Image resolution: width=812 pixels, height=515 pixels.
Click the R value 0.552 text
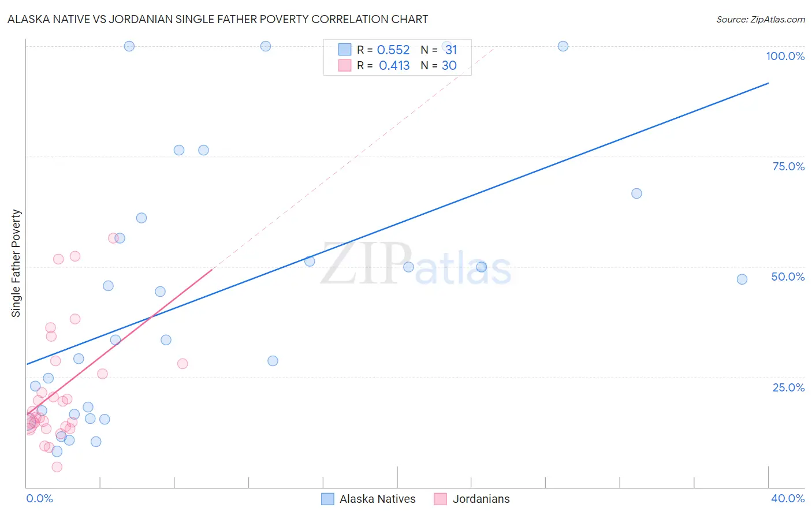393,50
